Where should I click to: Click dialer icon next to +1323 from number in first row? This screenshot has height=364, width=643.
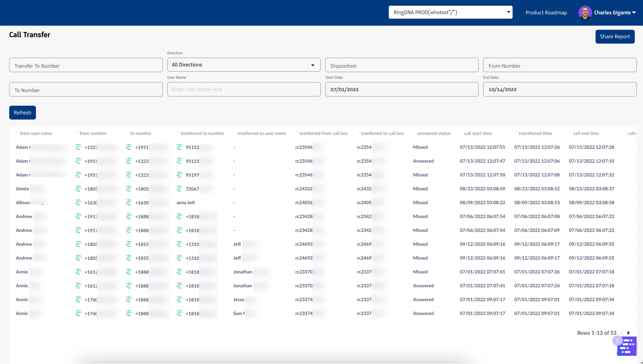tap(78, 147)
